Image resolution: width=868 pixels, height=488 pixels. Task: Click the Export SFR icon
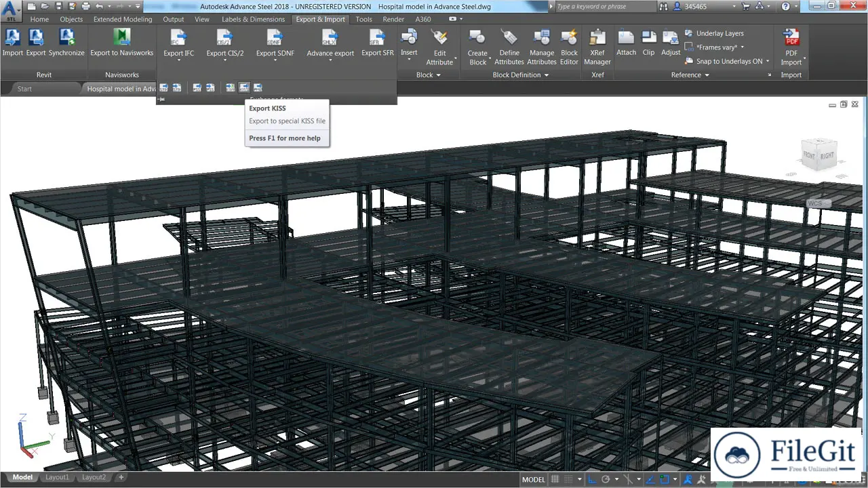[377, 37]
